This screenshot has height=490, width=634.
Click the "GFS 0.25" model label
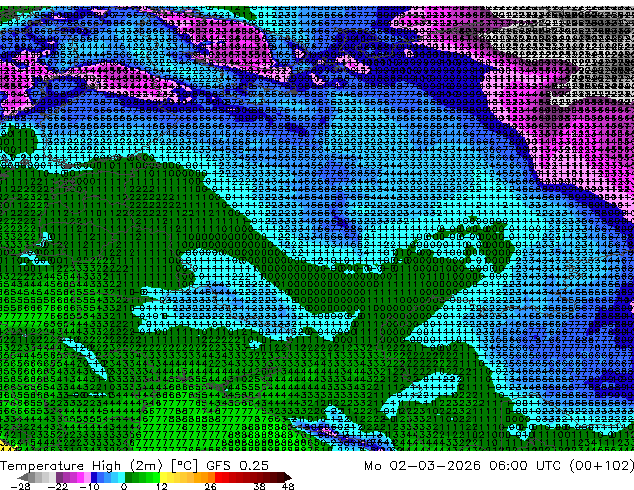[x=237, y=466]
